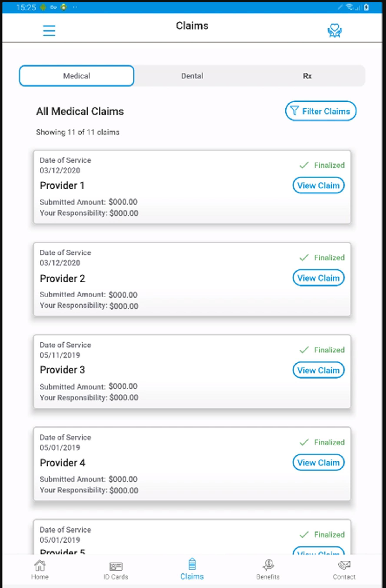This screenshot has width=386, height=588.
Task: Open the Provider 5 claim card
Action: [x=192, y=537]
